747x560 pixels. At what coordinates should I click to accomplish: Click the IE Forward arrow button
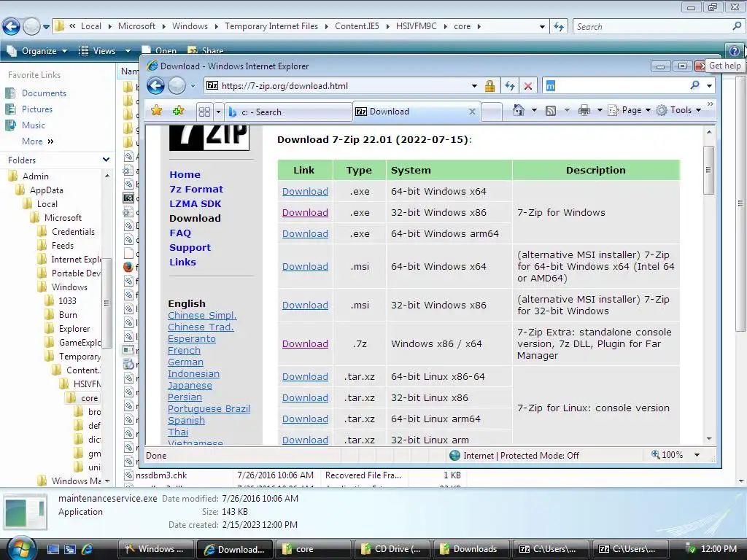[x=177, y=86]
